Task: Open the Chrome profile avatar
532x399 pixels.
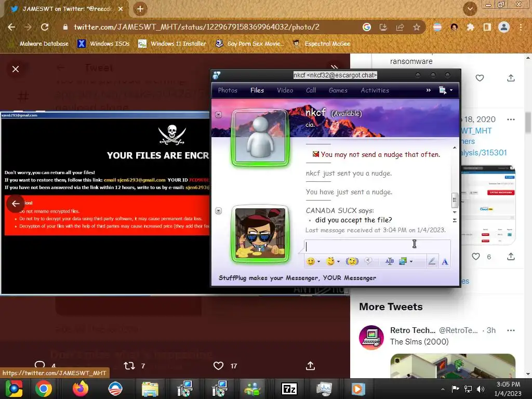Action: (504, 27)
